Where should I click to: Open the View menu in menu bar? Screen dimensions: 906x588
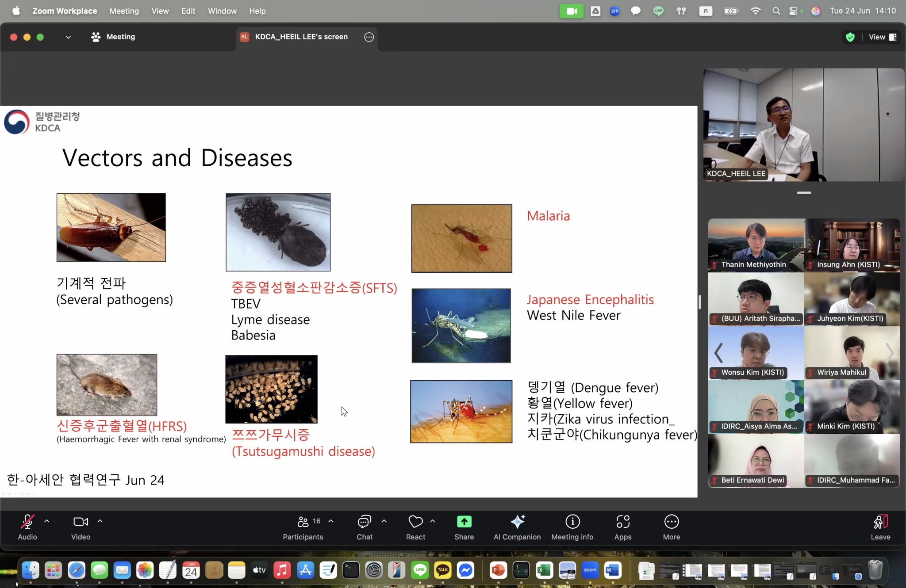pyautogui.click(x=160, y=11)
